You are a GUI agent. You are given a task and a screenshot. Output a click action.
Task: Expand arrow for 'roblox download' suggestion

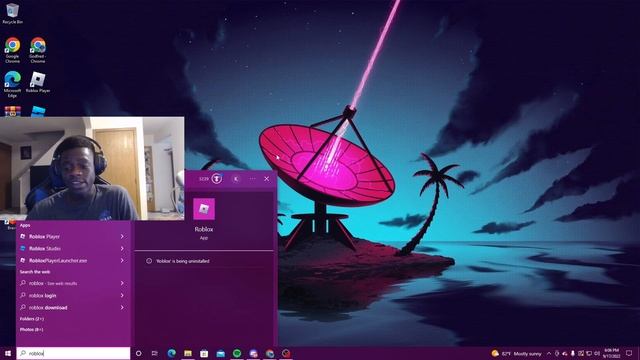click(x=122, y=308)
